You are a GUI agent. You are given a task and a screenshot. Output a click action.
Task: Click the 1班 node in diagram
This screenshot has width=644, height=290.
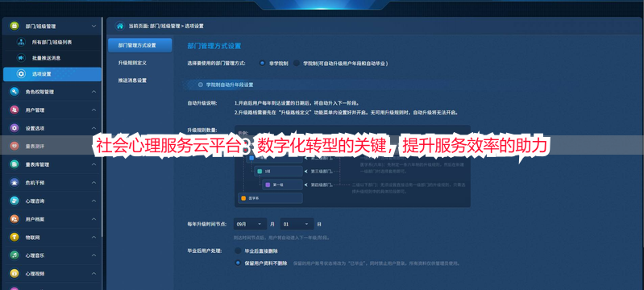tap(277, 171)
